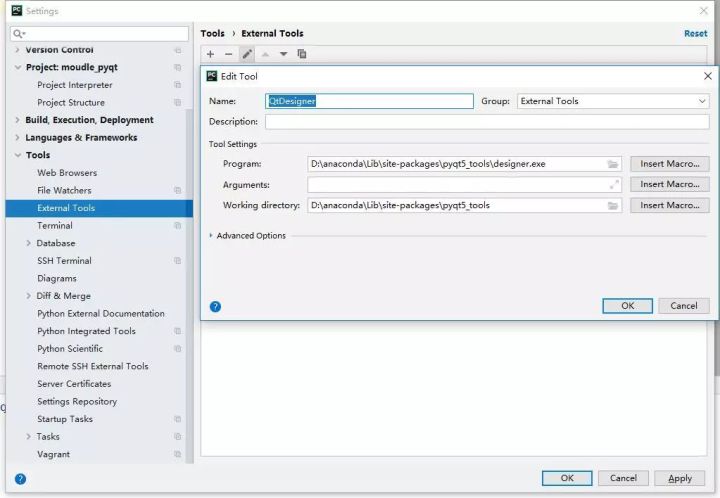Click project-level icon beside Project Interpreter
The image size is (720, 498).
pyautogui.click(x=178, y=85)
